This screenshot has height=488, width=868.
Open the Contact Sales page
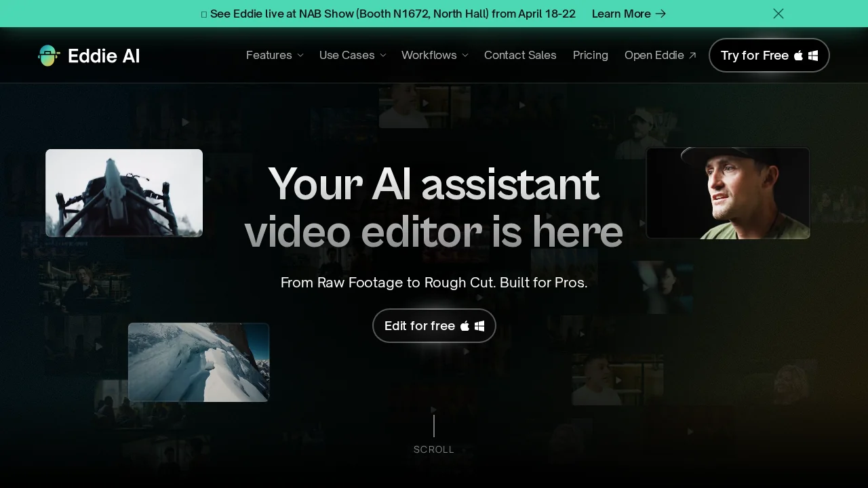pyautogui.click(x=520, y=56)
